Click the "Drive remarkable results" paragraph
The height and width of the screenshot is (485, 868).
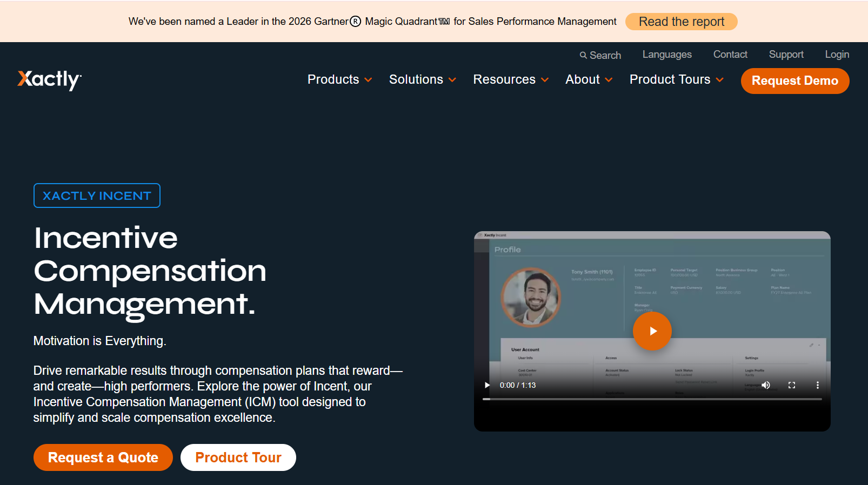pos(218,394)
